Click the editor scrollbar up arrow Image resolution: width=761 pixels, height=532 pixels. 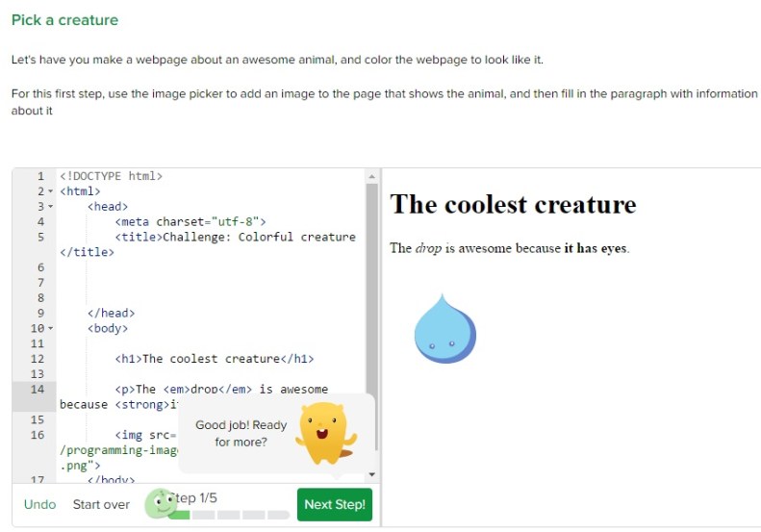pos(371,176)
